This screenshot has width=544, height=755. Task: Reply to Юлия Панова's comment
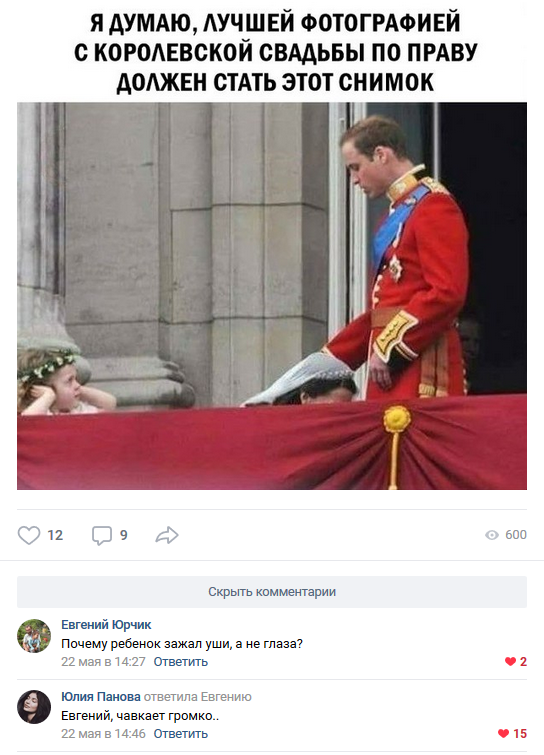coord(181,733)
